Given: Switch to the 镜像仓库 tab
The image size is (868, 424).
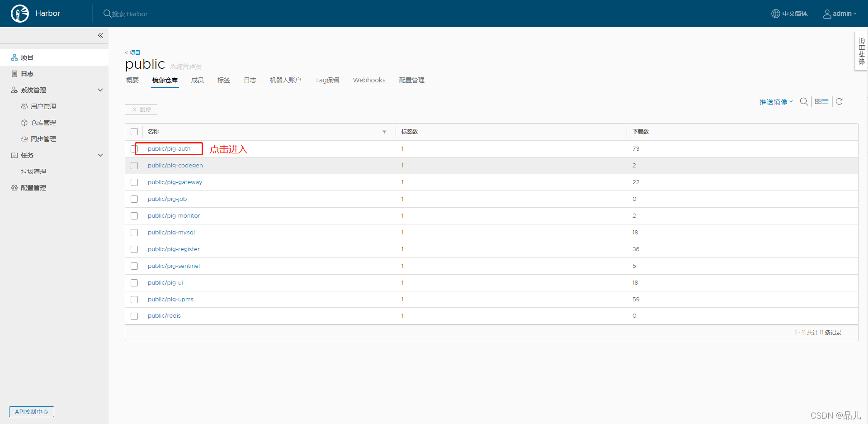Looking at the screenshot, I should click(165, 80).
